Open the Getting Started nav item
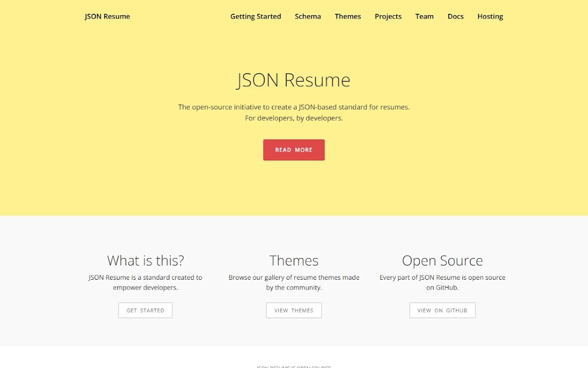Image resolution: width=588 pixels, height=368 pixels. 256,16
